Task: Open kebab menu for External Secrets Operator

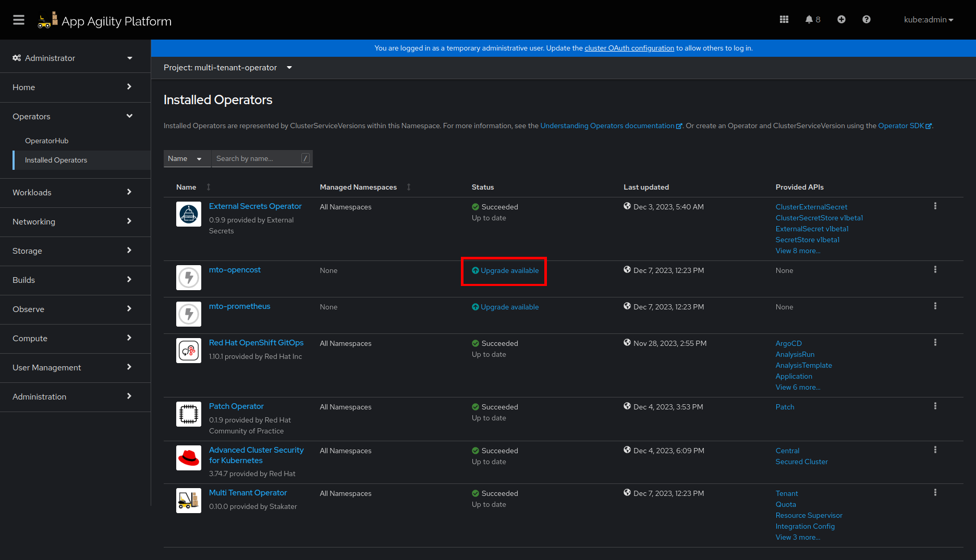Action: tap(935, 206)
